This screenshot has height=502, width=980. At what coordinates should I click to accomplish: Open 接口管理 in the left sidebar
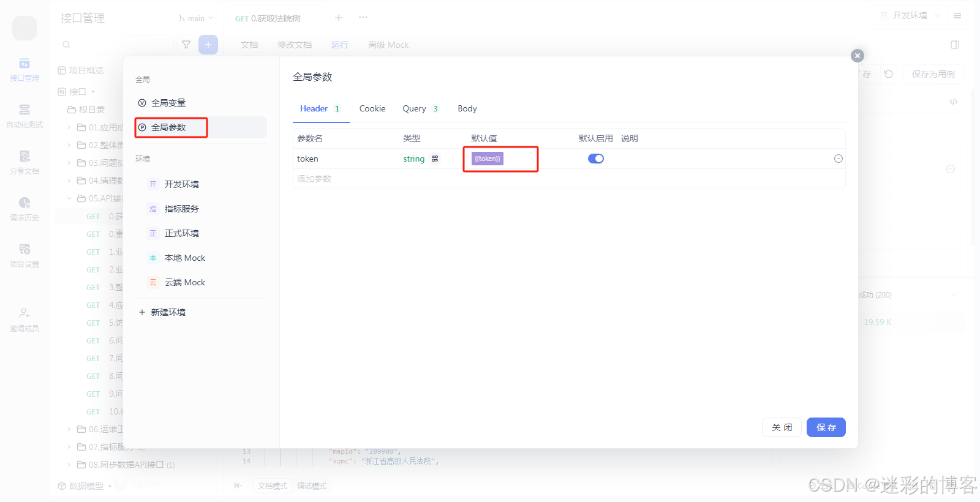coord(24,70)
